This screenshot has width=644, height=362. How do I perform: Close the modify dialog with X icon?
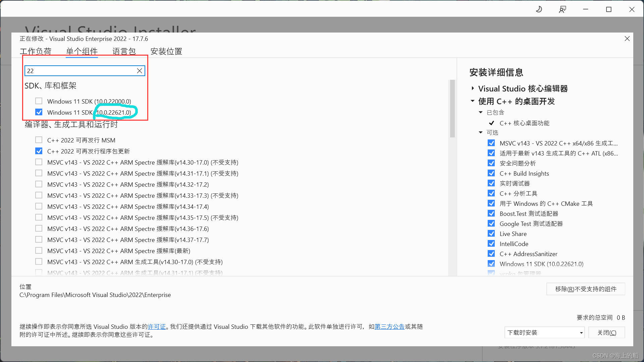click(627, 39)
